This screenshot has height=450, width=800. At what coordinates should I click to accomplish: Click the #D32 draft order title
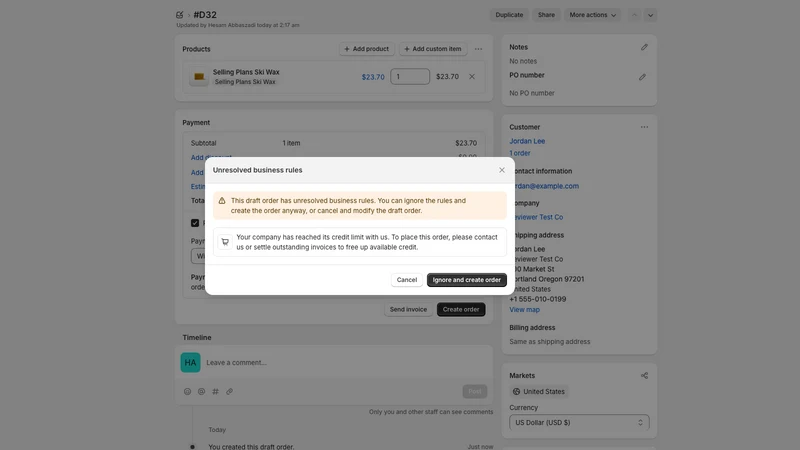205,15
